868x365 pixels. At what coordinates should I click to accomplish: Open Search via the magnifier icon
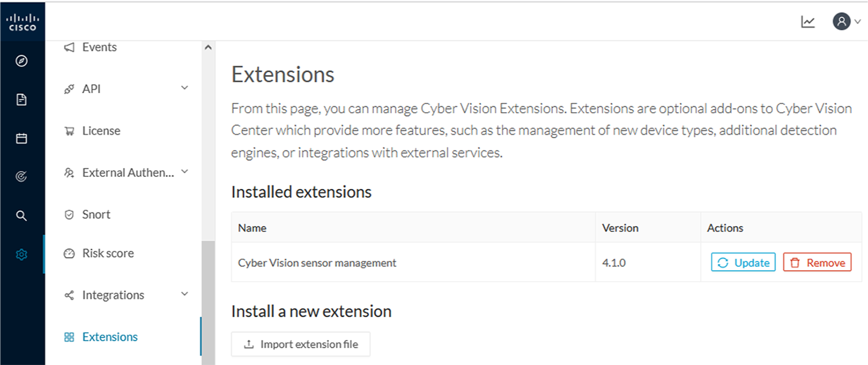tap(21, 216)
